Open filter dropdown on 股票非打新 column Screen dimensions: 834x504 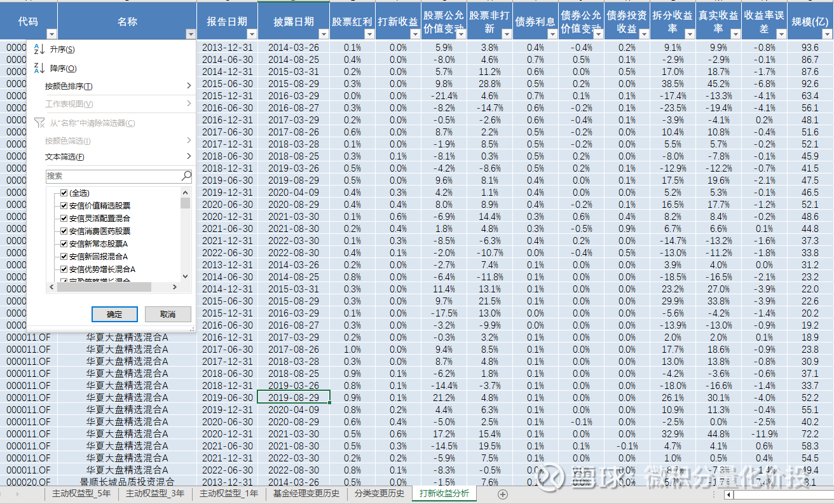point(507,34)
